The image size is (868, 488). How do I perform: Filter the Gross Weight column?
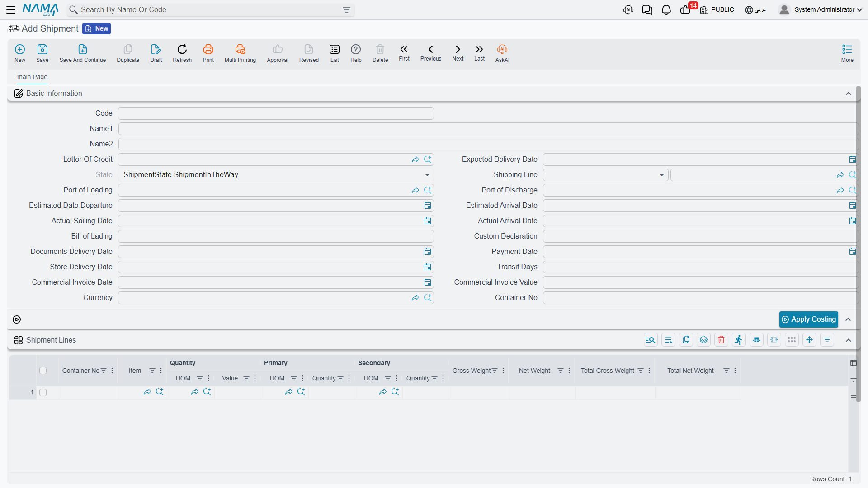coord(495,371)
